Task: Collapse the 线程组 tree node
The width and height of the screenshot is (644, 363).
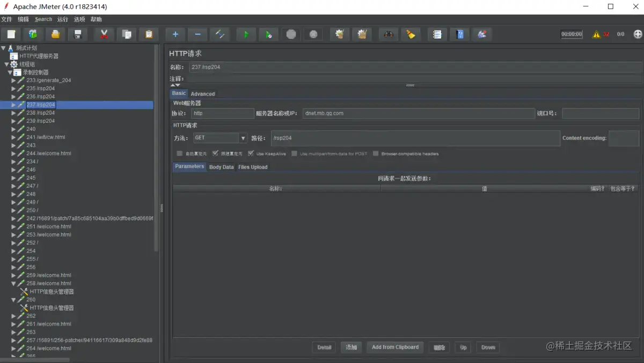Action: [x=6, y=64]
